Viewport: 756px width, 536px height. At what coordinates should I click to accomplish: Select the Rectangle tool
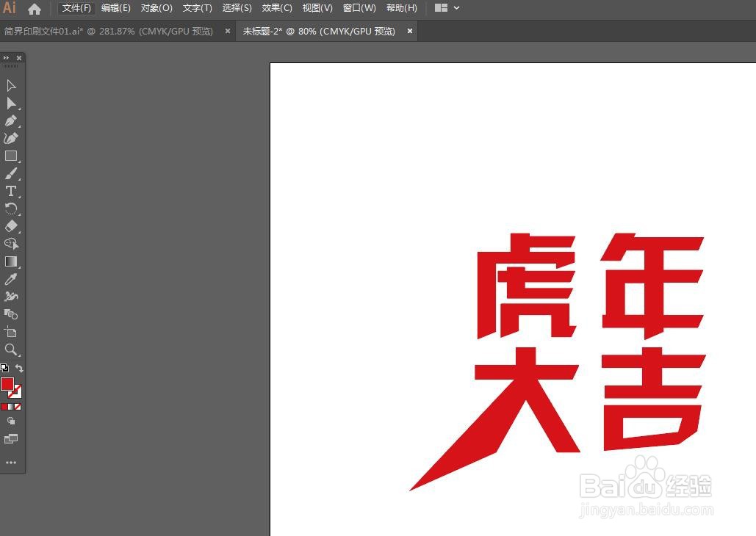pos(11,156)
